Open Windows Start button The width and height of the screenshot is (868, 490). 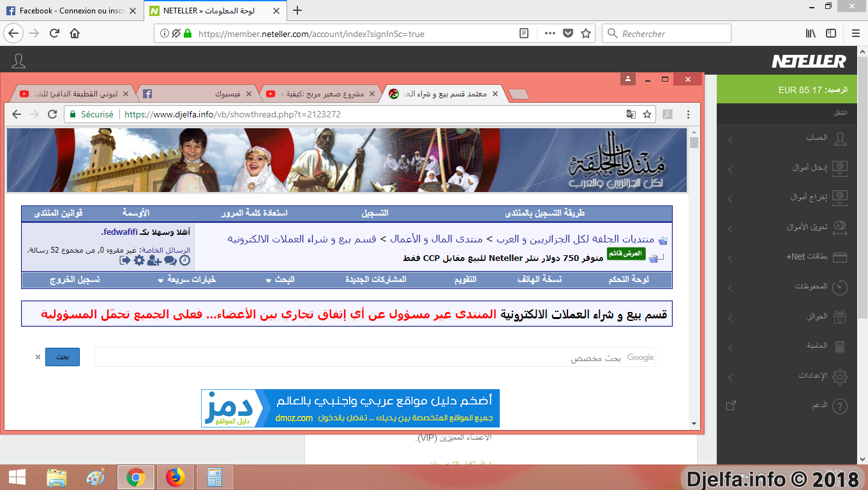[x=17, y=477]
